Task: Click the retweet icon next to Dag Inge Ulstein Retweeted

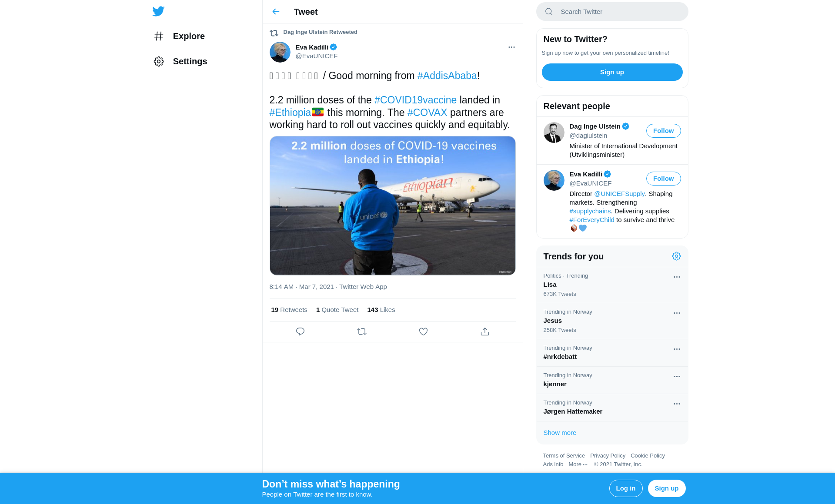Action: (x=274, y=33)
